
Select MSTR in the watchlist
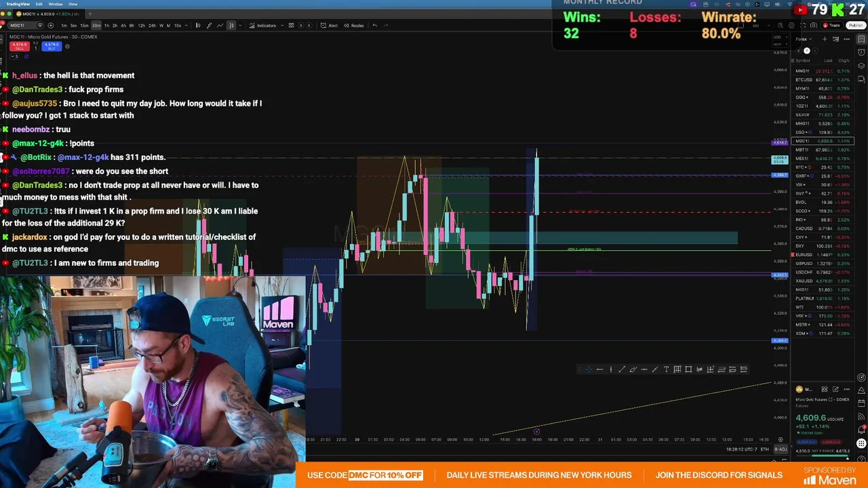(823, 325)
